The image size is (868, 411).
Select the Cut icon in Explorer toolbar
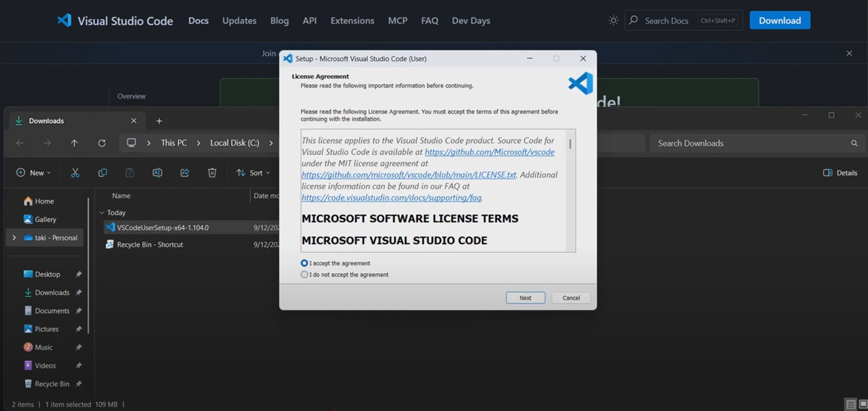[75, 173]
